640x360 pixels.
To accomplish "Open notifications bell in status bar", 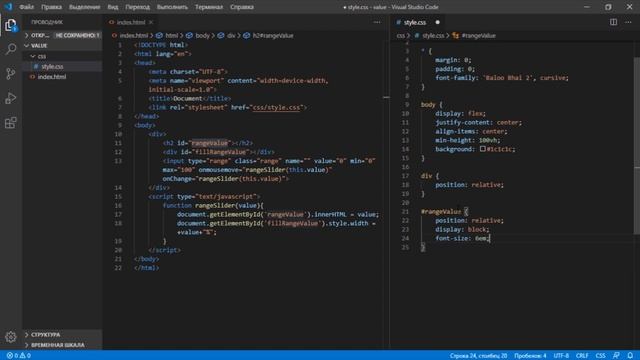I will tap(630, 356).
